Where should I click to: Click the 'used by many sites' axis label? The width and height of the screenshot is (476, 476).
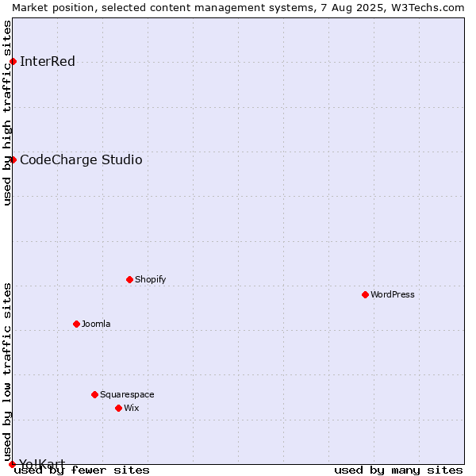coord(398,470)
